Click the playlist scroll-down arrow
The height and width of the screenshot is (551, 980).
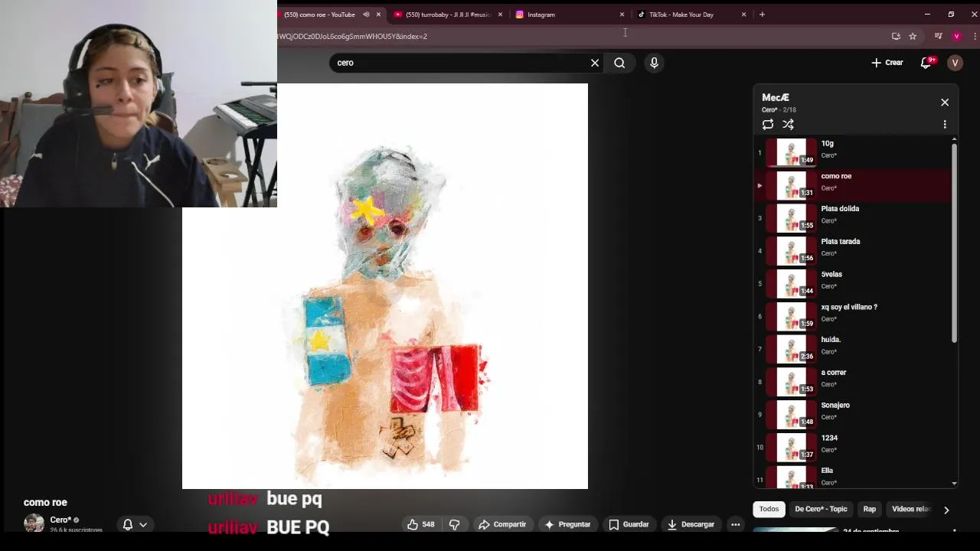[954, 484]
